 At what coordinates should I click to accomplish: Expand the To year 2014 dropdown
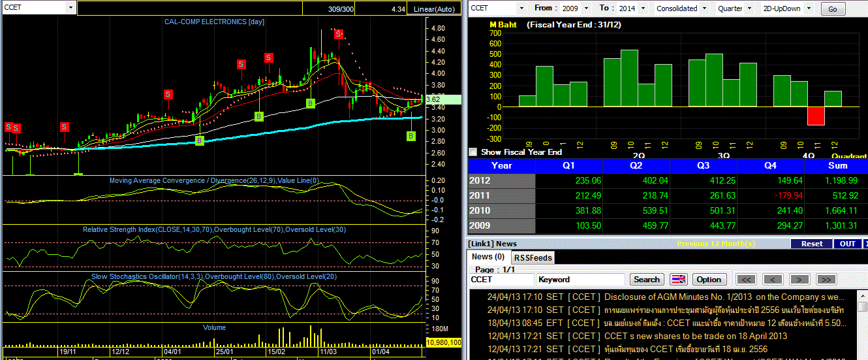coord(643,8)
